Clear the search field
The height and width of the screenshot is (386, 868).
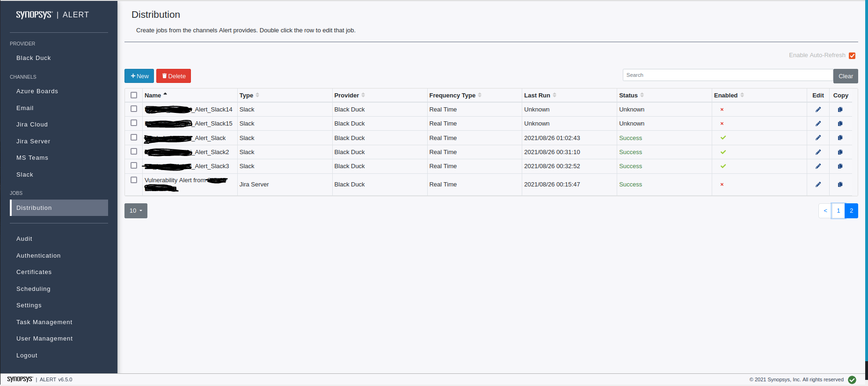[846, 76]
